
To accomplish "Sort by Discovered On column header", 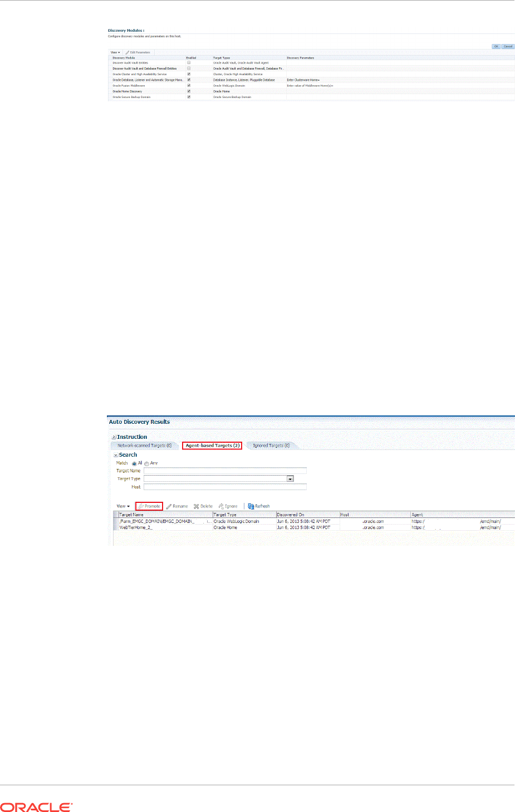I will (308, 515).
